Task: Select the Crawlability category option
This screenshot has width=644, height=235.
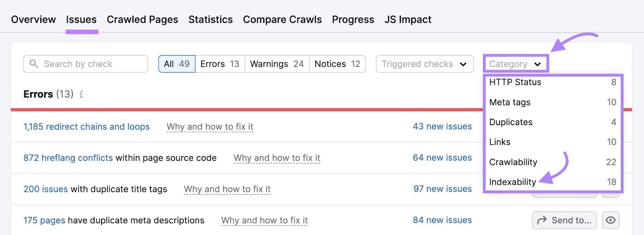Action: [x=513, y=162]
